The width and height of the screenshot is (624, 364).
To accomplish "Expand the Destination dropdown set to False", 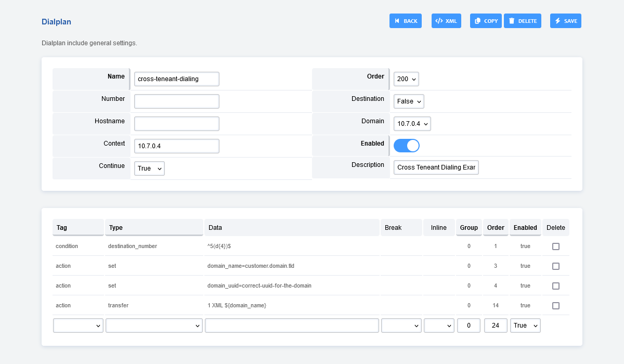I will coord(408,101).
